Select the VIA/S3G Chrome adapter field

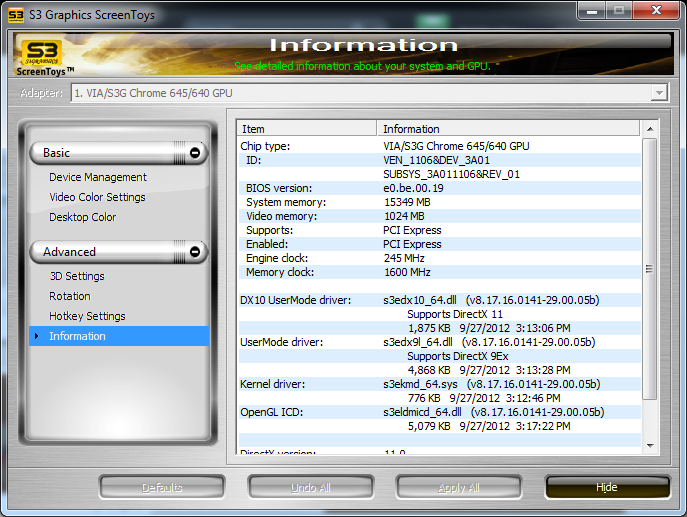point(369,93)
